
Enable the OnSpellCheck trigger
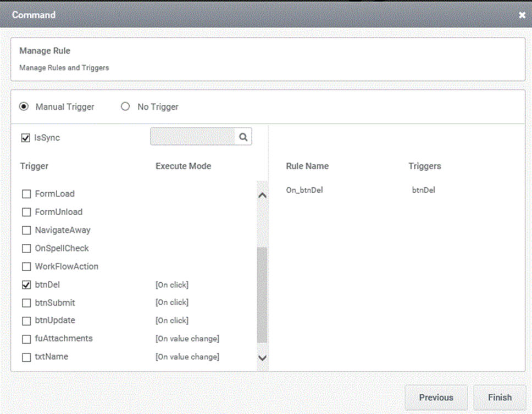pyautogui.click(x=26, y=249)
